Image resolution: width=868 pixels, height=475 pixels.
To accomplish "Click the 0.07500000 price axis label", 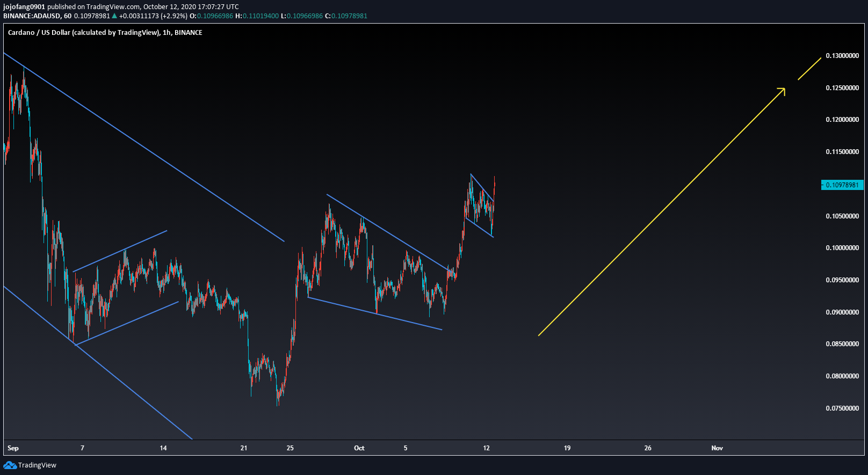I will 842,408.
